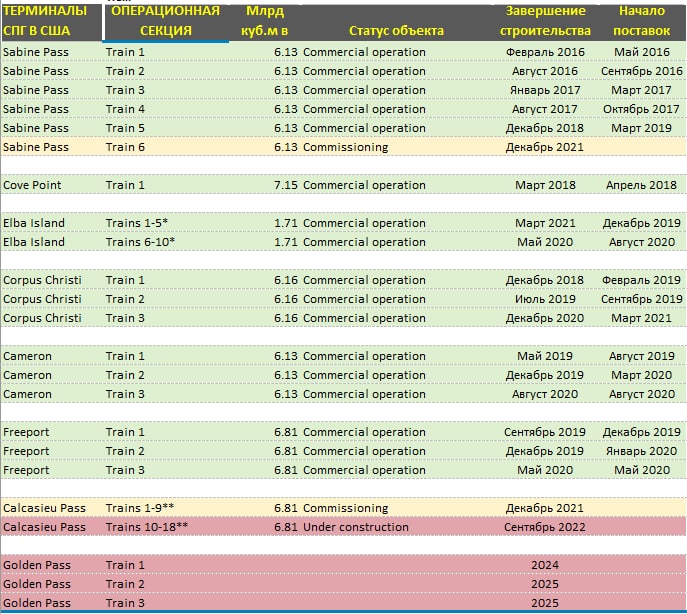Screen dimensions: 687x614
Task: Click 'Train 3' cell of Golden Pass
Action: (125, 603)
